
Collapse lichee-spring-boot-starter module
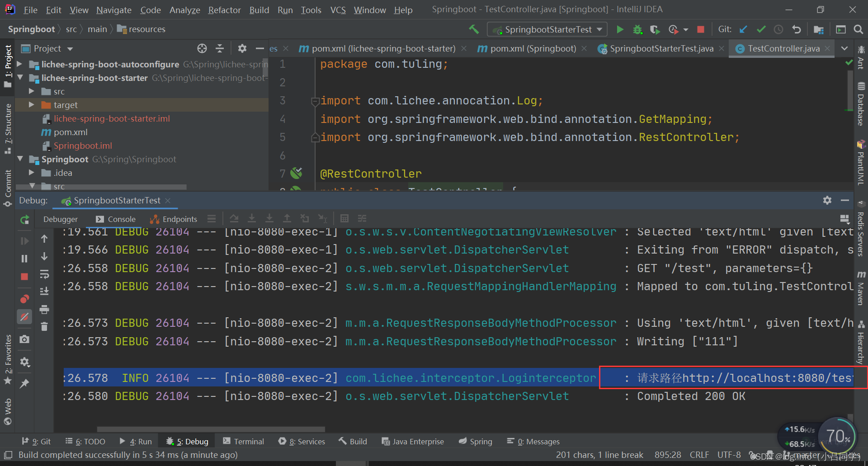point(20,78)
